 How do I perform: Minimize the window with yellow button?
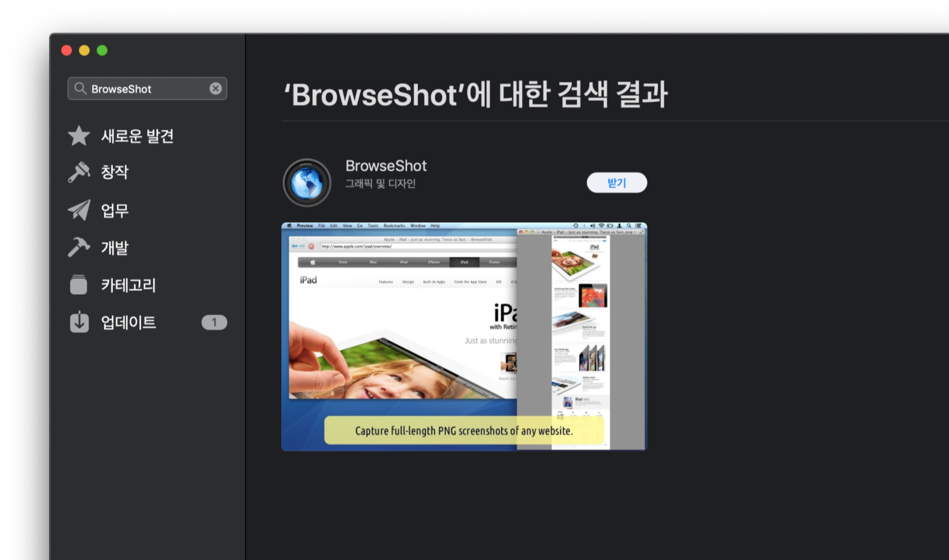pos(84,50)
